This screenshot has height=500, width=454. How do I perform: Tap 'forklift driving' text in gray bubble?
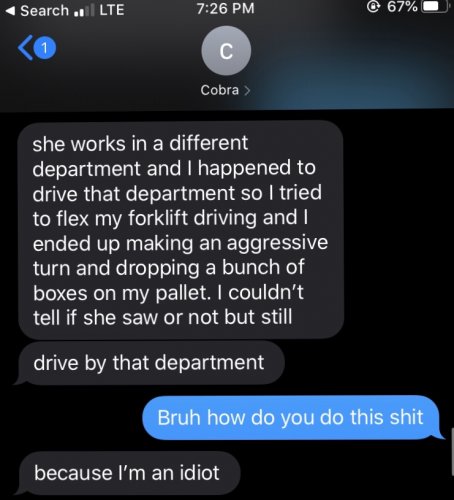pyautogui.click(x=193, y=218)
